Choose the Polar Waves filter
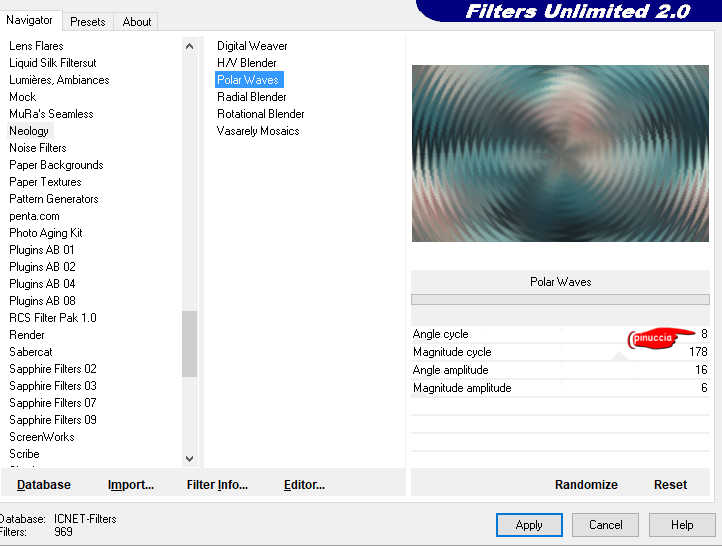 click(249, 80)
